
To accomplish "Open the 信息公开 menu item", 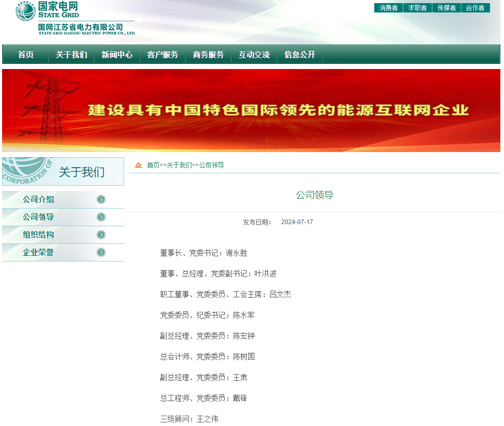I will pos(299,54).
